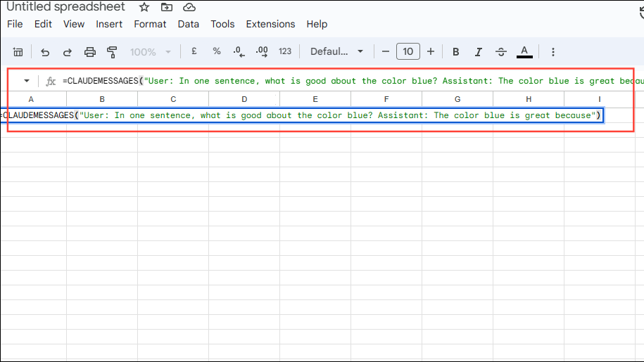The height and width of the screenshot is (362, 644).
Task: Toggle strikethrough formatting
Action: point(500,52)
